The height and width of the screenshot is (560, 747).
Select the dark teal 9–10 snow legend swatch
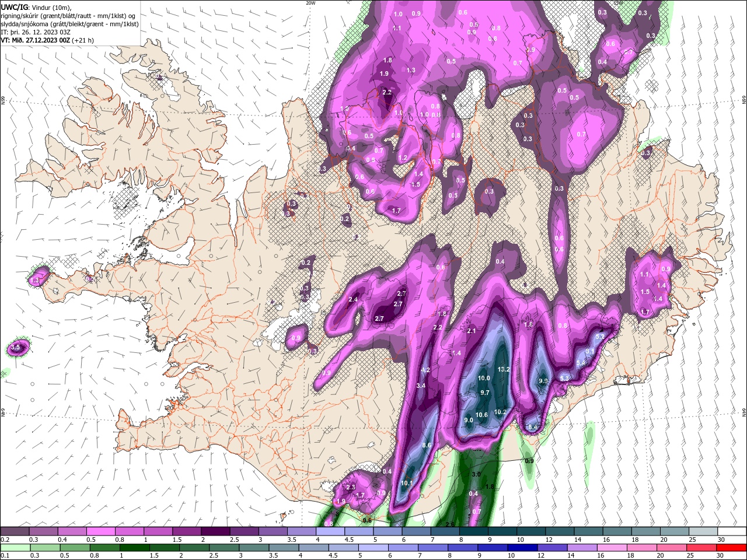503,531
